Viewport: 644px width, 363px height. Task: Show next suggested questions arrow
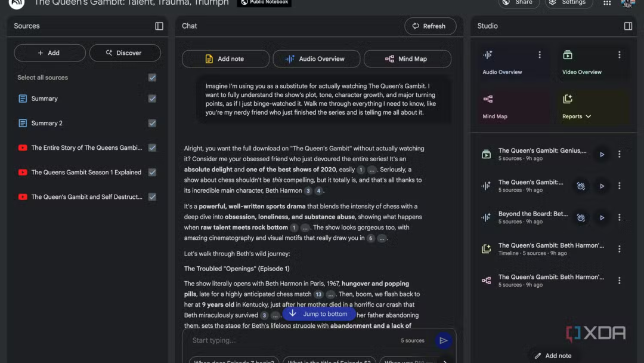point(445,361)
